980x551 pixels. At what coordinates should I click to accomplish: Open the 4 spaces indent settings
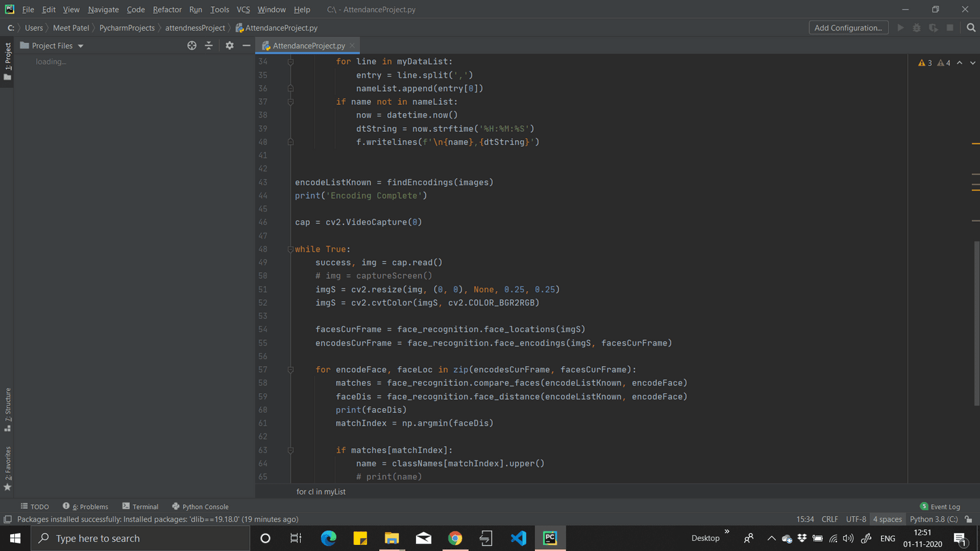pyautogui.click(x=887, y=519)
